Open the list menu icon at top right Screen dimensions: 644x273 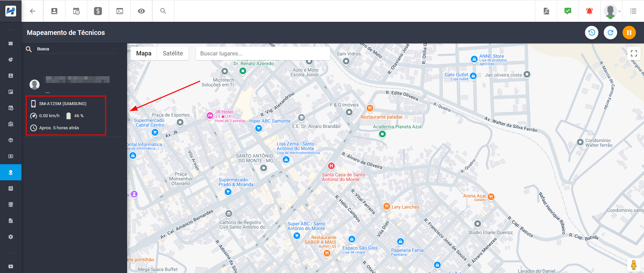tap(633, 11)
